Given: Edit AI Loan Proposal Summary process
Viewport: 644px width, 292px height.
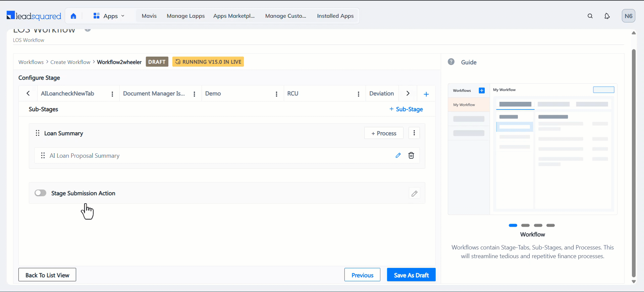Looking at the screenshot, I should pos(398,155).
